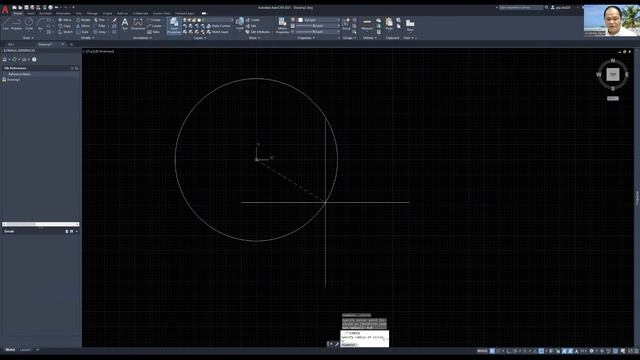Click the Leader annotation tool

[x=155, y=26]
